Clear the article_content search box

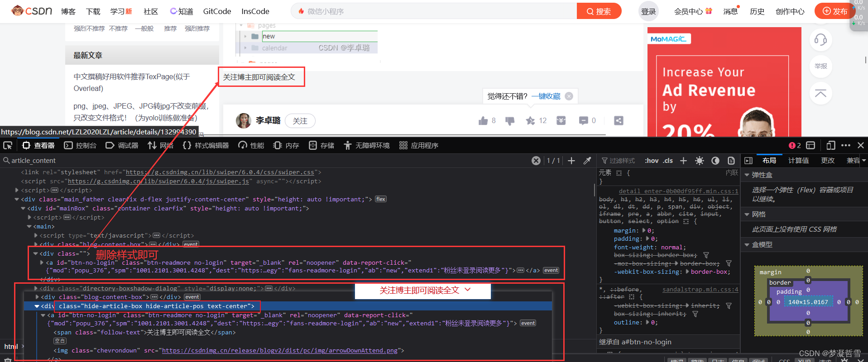click(x=536, y=161)
